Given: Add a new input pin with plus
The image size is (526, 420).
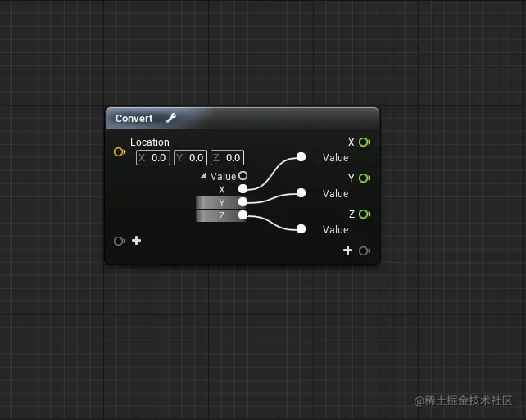Looking at the screenshot, I should pyautogui.click(x=136, y=241).
